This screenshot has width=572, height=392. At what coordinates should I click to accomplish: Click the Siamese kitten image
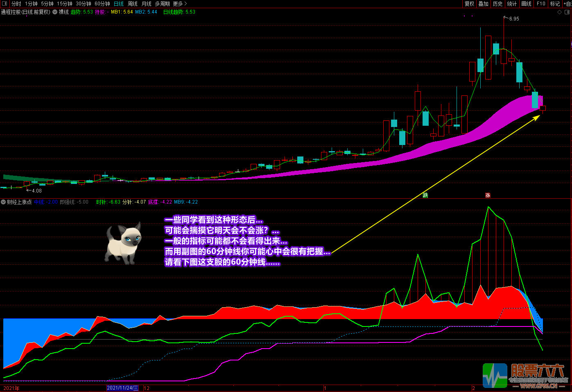coord(123,244)
